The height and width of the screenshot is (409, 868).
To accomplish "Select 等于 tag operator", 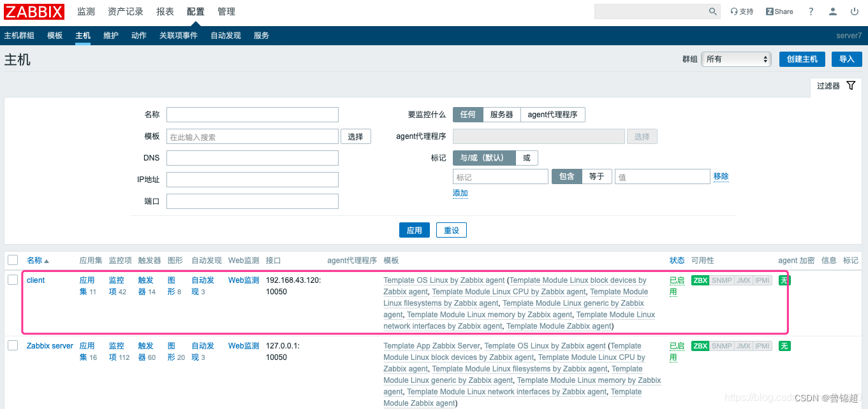I will coord(597,176).
